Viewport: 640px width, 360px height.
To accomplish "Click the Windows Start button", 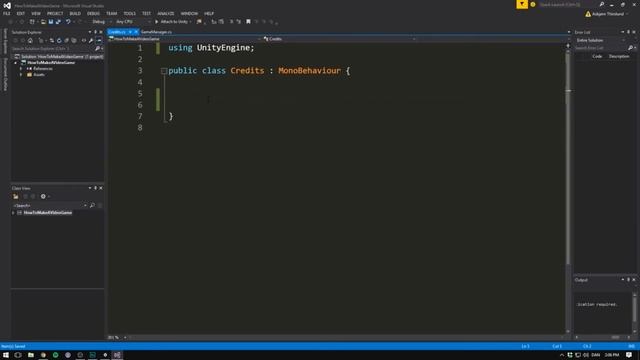I will (6, 355).
